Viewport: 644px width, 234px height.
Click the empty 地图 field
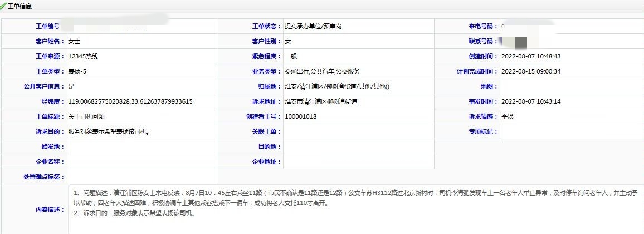[571, 86]
